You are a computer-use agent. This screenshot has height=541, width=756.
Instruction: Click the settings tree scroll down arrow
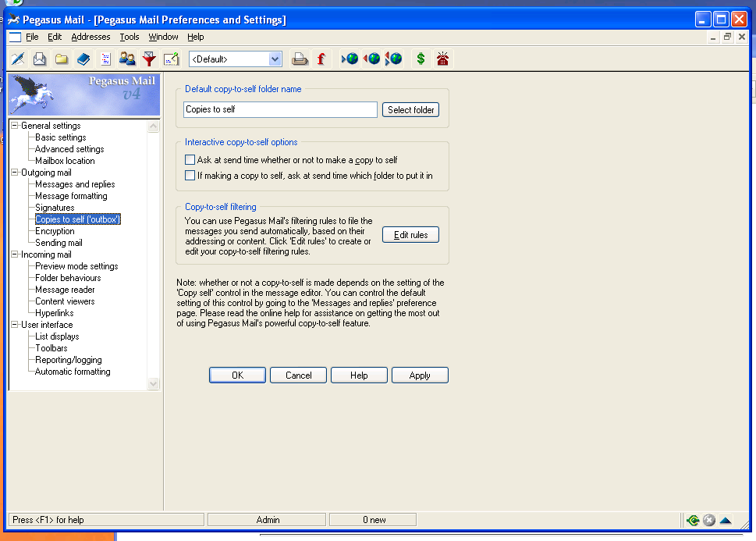tap(154, 383)
